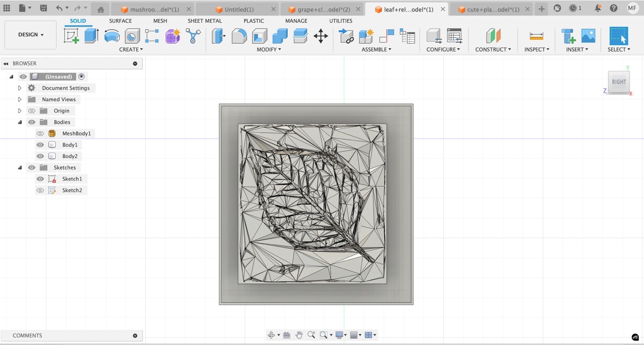Image resolution: width=644 pixels, height=345 pixels.
Task: Select the Create Sketch tool
Action: (x=71, y=36)
